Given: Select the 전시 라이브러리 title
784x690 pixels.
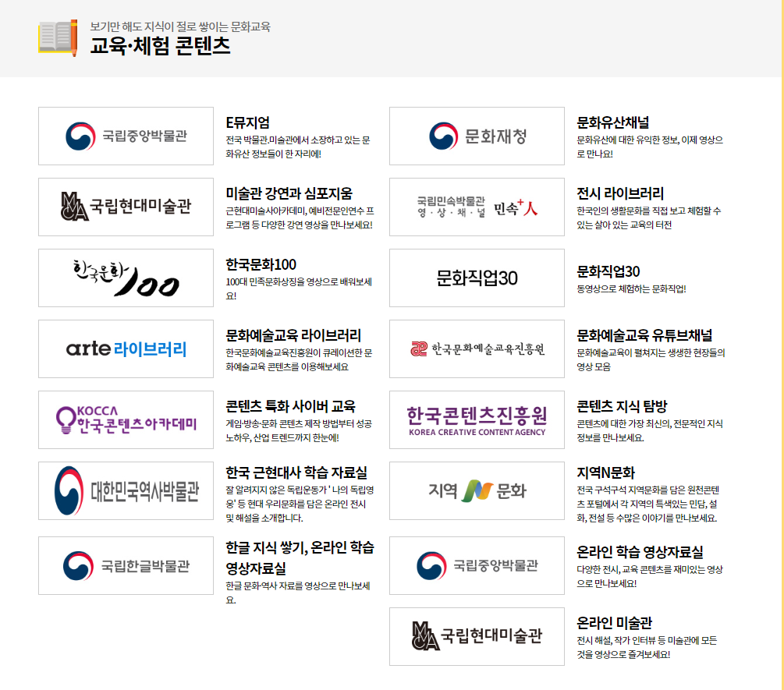Looking at the screenshot, I should (620, 193).
